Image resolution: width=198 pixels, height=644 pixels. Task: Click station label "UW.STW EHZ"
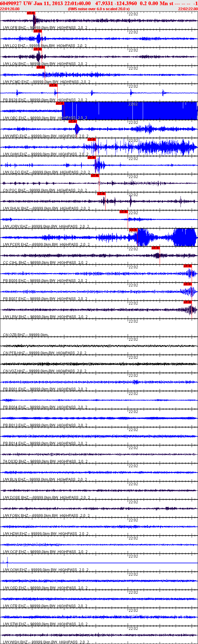14,624
